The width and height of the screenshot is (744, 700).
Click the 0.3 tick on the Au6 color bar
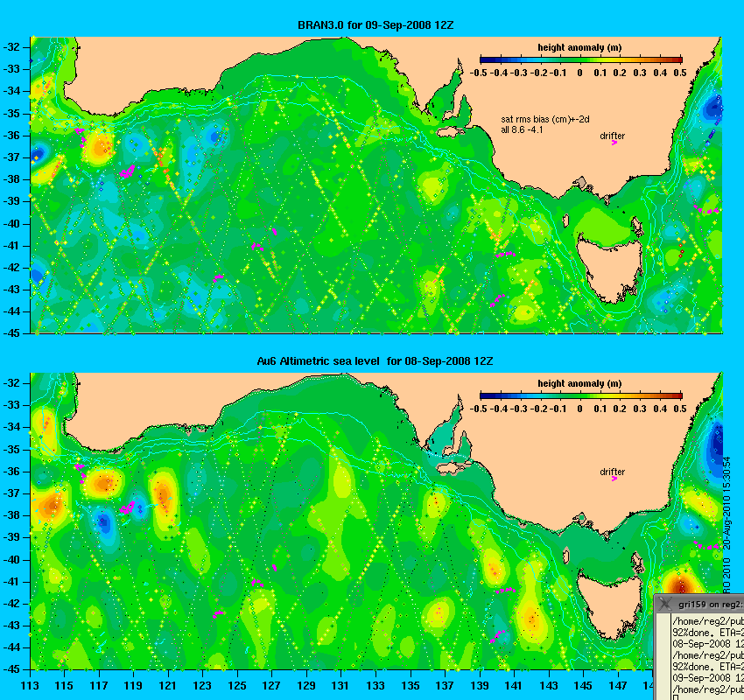coord(640,409)
